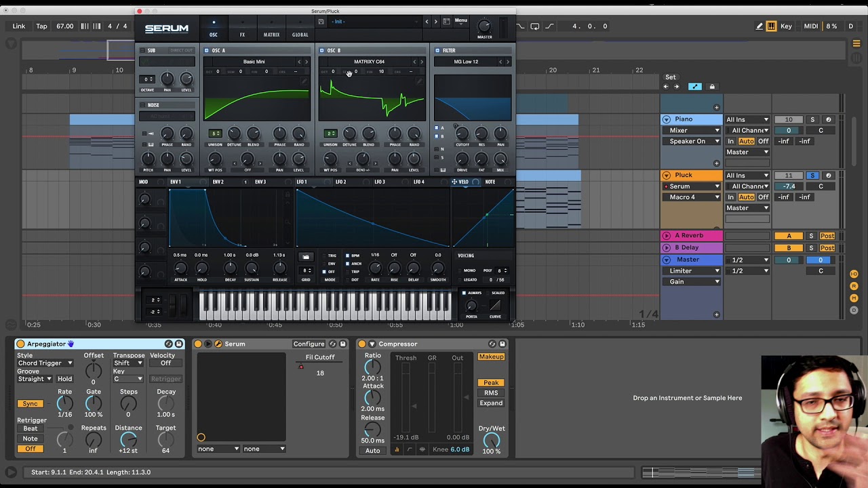Click the Link button in Live toolbar
Image resolution: width=868 pixels, height=488 pixels.
click(x=19, y=26)
